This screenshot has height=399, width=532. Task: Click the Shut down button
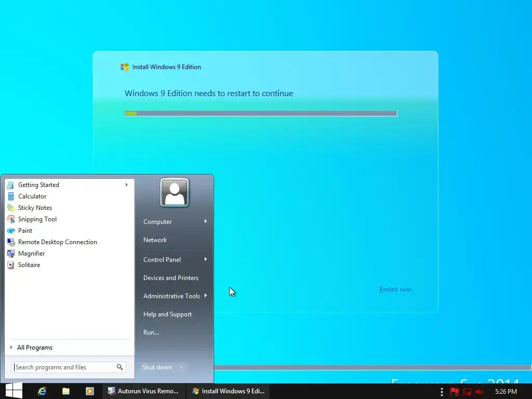point(157,367)
